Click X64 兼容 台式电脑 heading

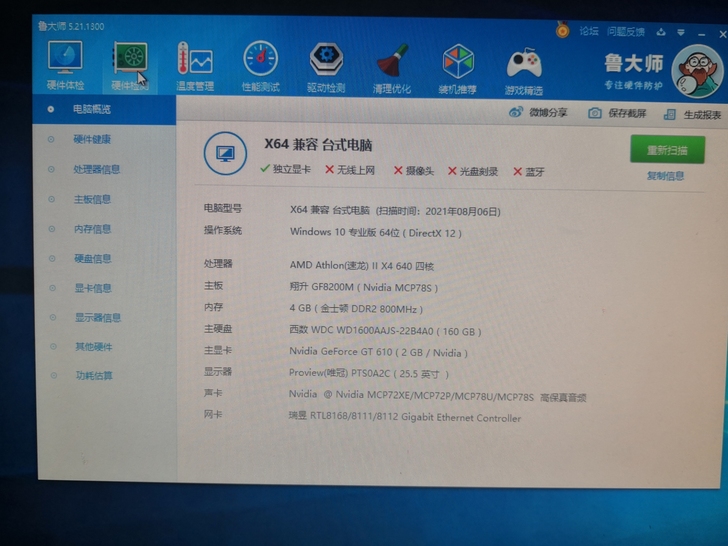(318, 144)
